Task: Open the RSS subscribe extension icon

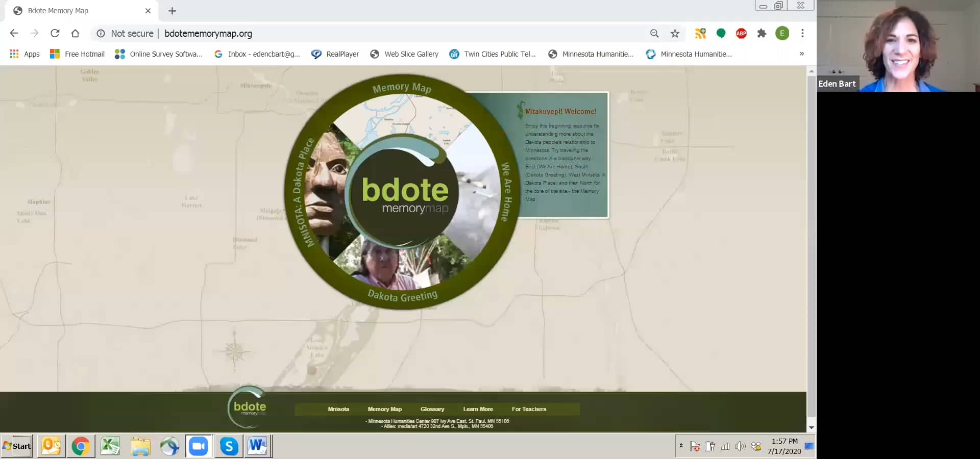Action: tap(700, 33)
